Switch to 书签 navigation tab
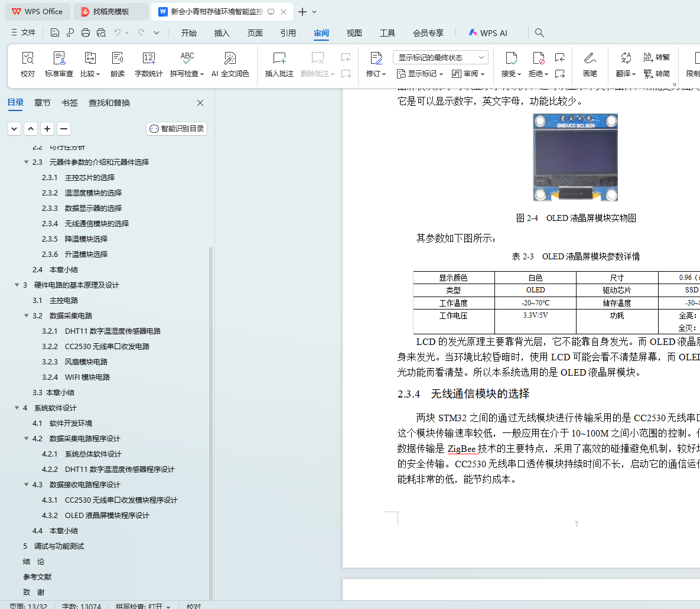The width and height of the screenshot is (700, 609). [x=70, y=103]
